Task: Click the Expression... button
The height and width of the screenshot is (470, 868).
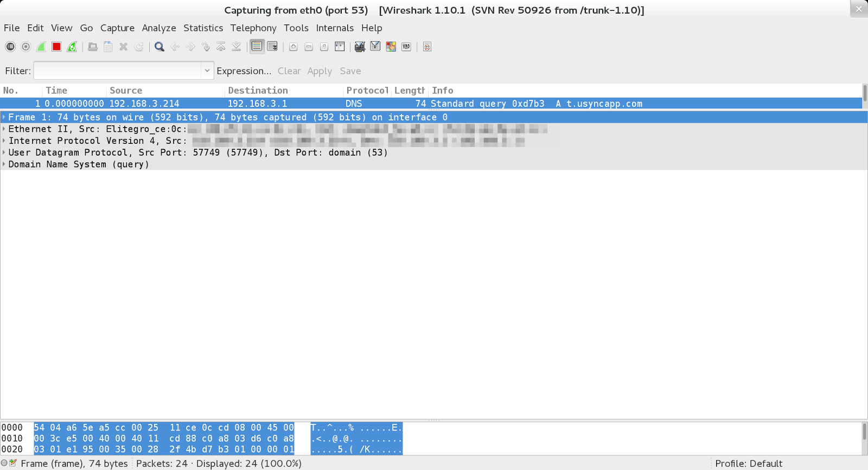Action: 244,71
